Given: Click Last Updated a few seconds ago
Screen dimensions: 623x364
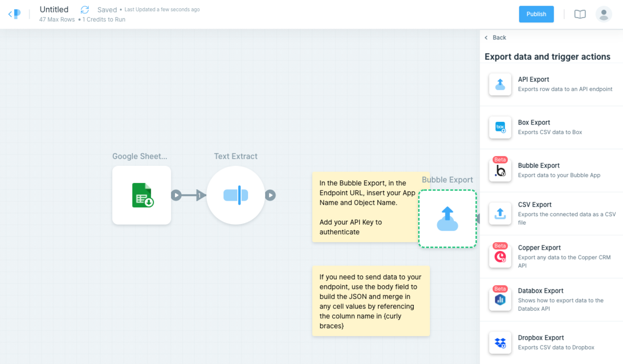Looking at the screenshot, I should pos(162,10).
